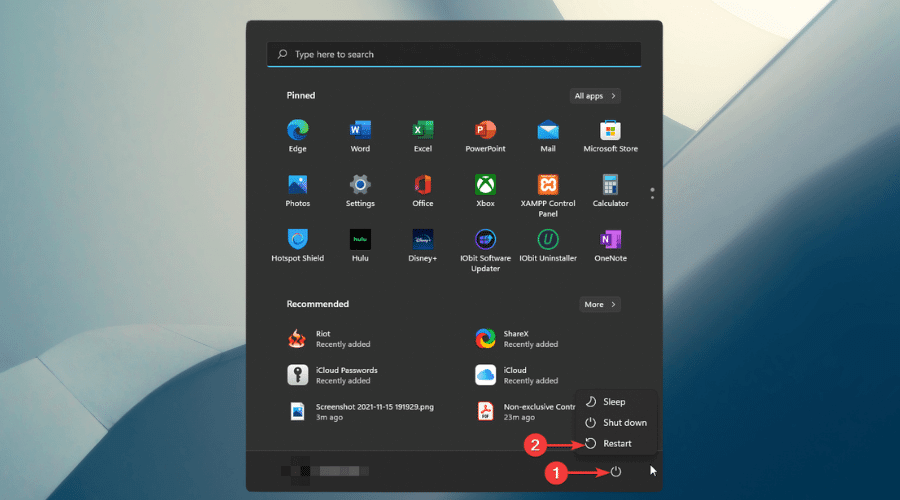Launch Word from pinned apps

point(360,131)
